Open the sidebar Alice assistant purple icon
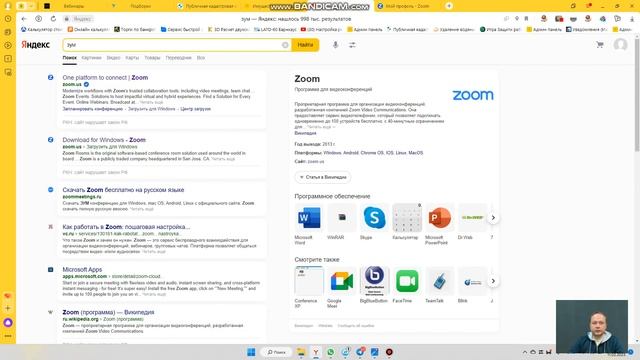 click(8, 322)
